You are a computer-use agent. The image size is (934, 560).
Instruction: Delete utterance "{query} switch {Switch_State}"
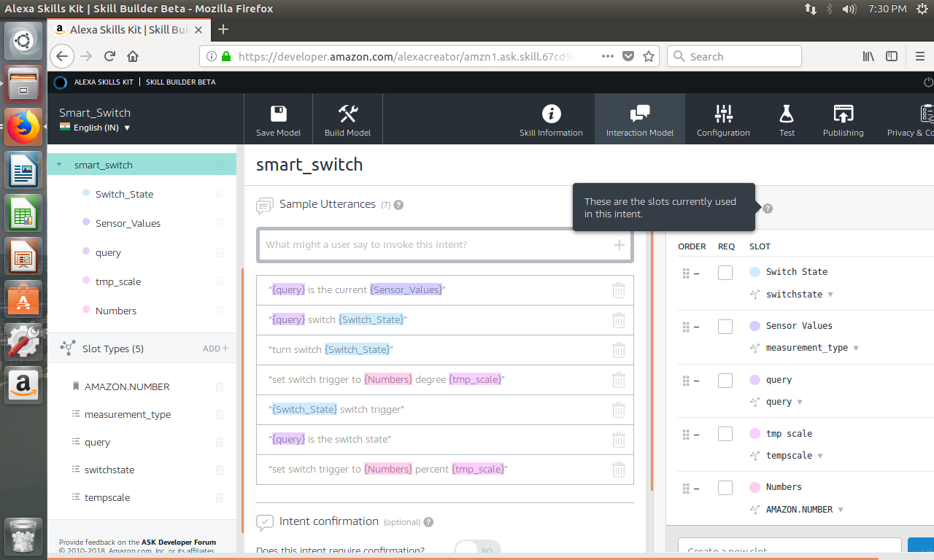[618, 320]
